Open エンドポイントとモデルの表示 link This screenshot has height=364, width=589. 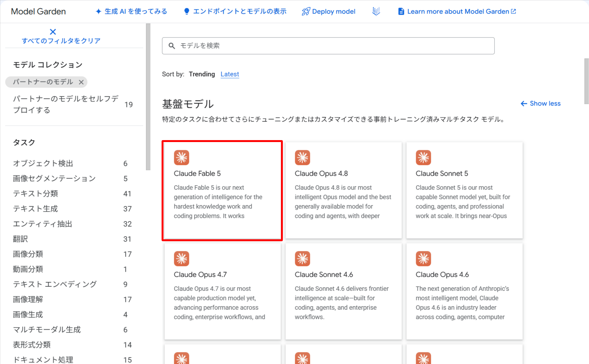tap(240, 12)
